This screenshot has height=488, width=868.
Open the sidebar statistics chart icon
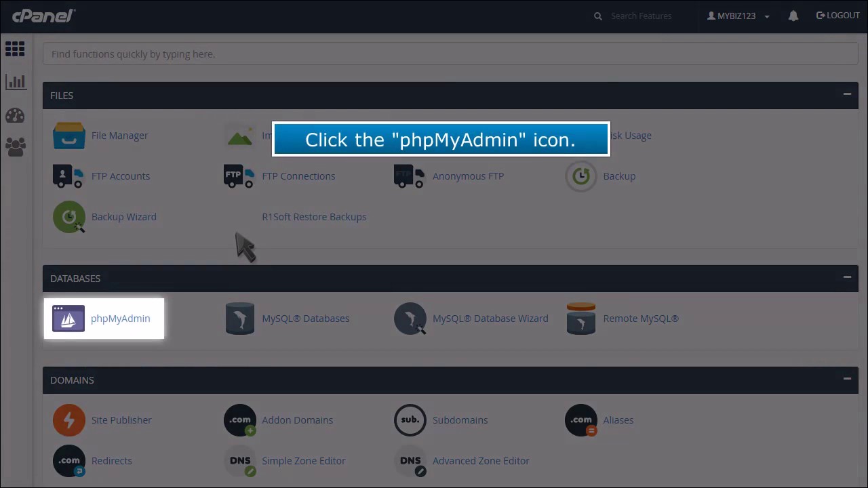coord(15,82)
